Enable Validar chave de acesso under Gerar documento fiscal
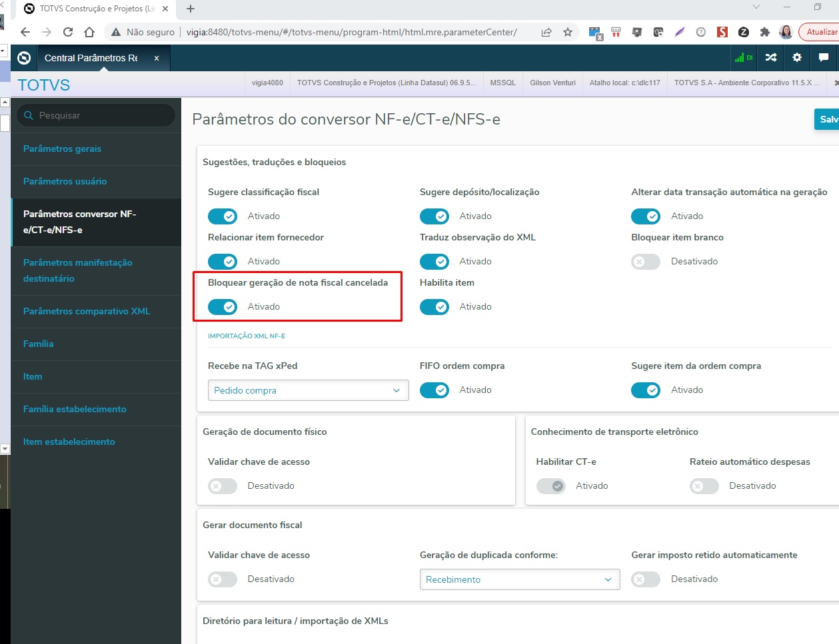Screen dimensions: 839x644 223,579
